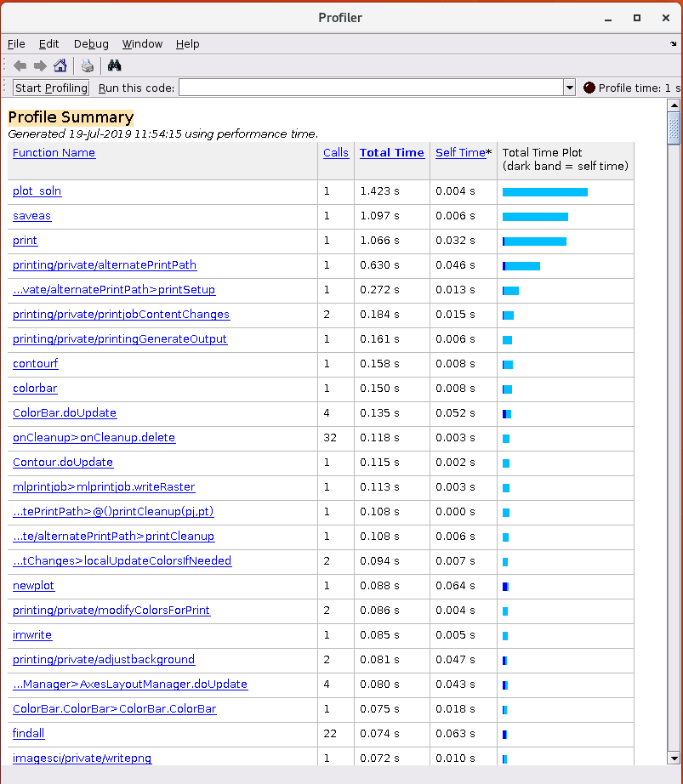Screen dimensions: 683x784
Task: Click the vertical scrollbar thumb
Action: pyautogui.click(x=674, y=128)
